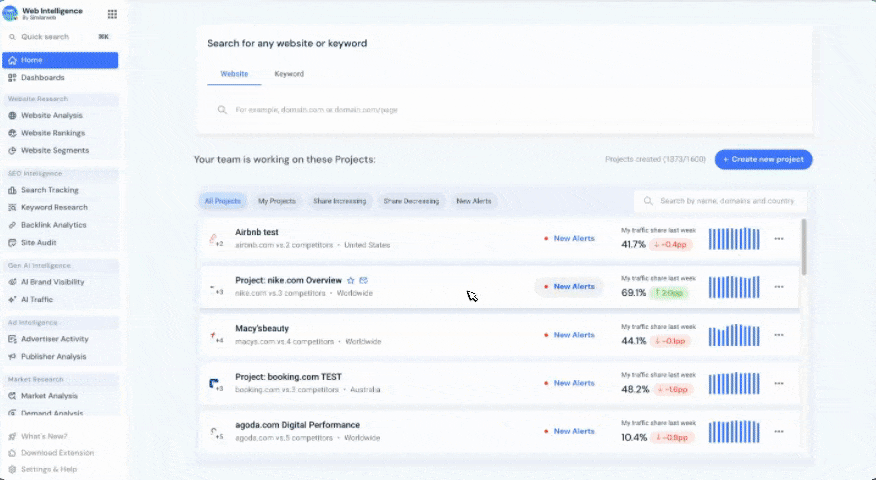
Task: Switch to the Keyword search tab
Action: (289, 74)
